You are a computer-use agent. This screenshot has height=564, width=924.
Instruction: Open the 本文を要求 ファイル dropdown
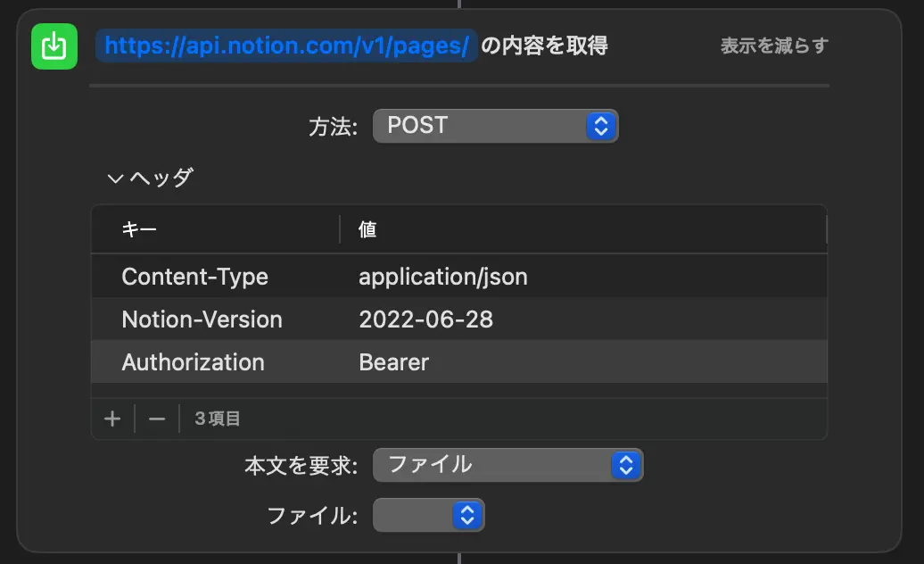(508, 465)
